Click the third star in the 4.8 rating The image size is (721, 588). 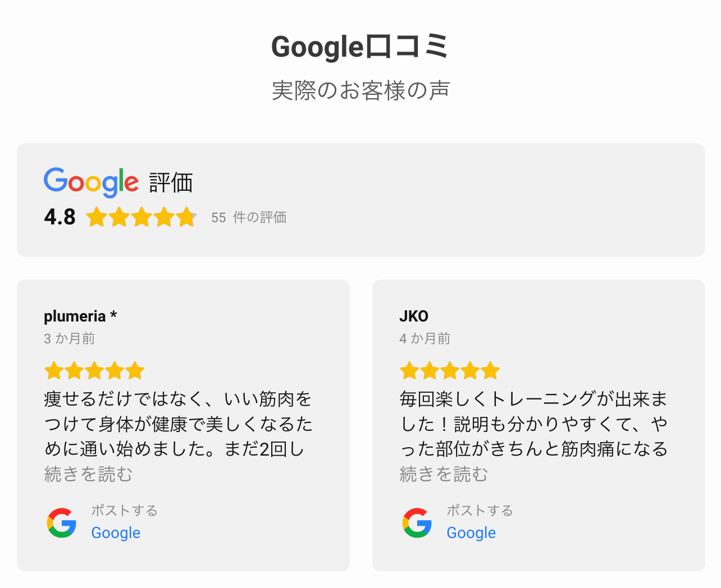click(141, 217)
